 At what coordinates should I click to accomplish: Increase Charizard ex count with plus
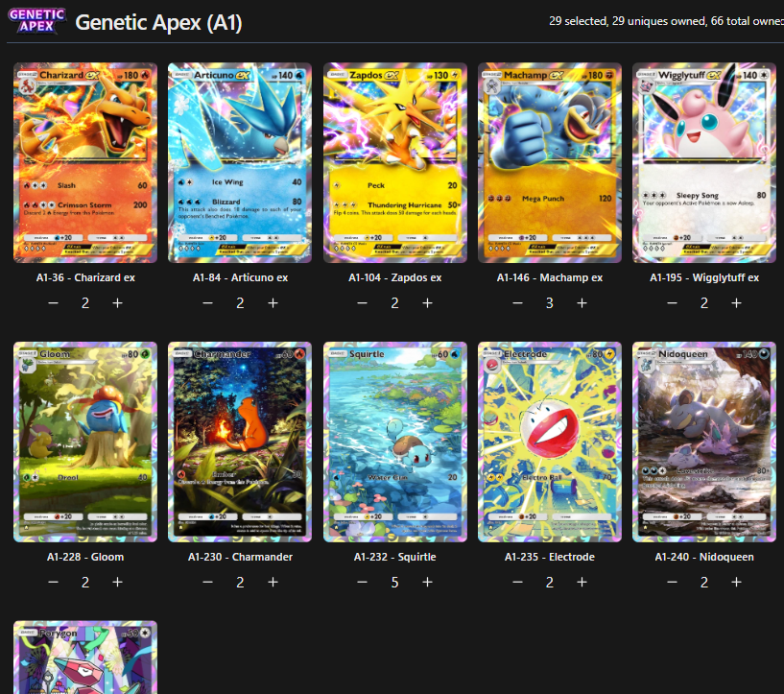click(x=117, y=303)
